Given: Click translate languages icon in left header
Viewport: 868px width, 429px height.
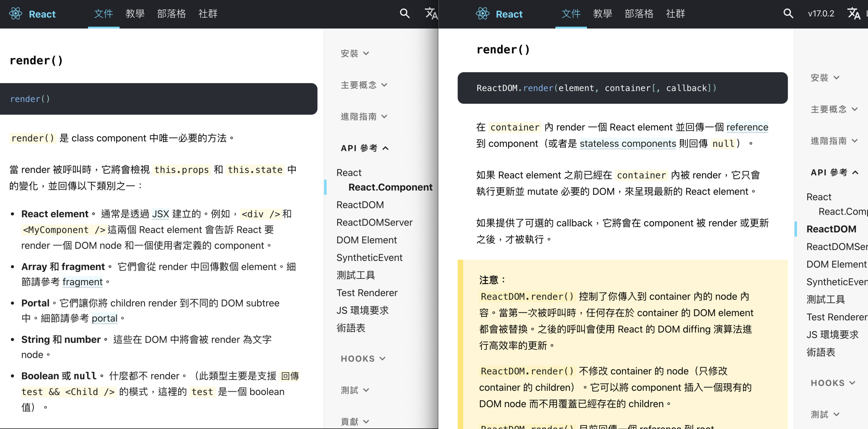Looking at the screenshot, I should click(x=431, y=14).
